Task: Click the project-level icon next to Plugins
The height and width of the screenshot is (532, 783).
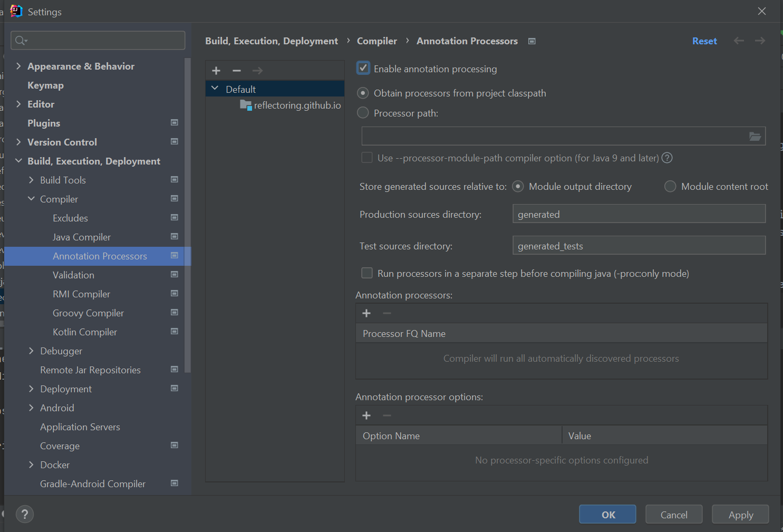Action: [175, 122]
